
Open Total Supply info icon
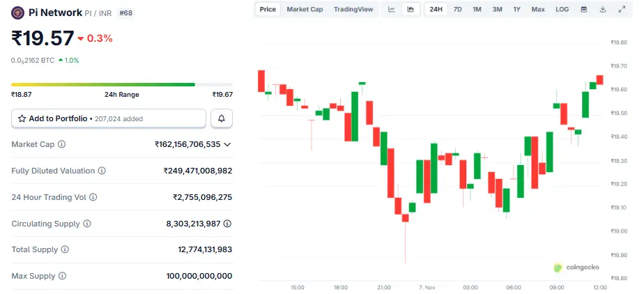[65, 249]
